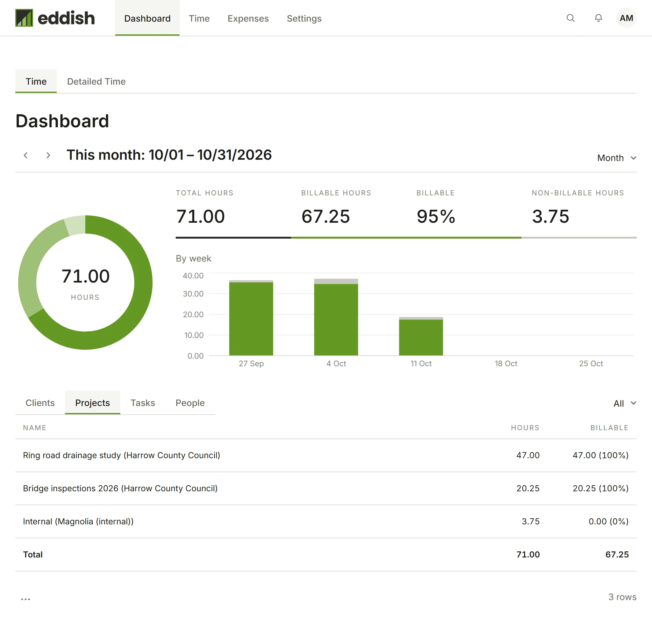
Task: Click the 27 Sep week bar
Action: pyautogui.click(x=251, y=318)
